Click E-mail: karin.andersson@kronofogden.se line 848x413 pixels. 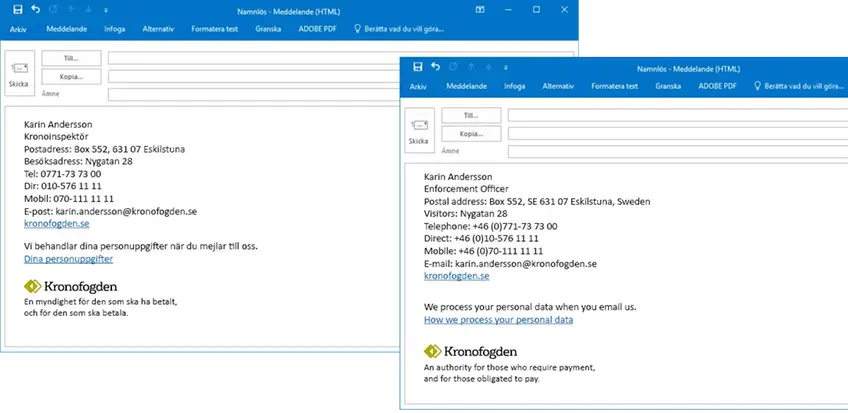point(511,264)
